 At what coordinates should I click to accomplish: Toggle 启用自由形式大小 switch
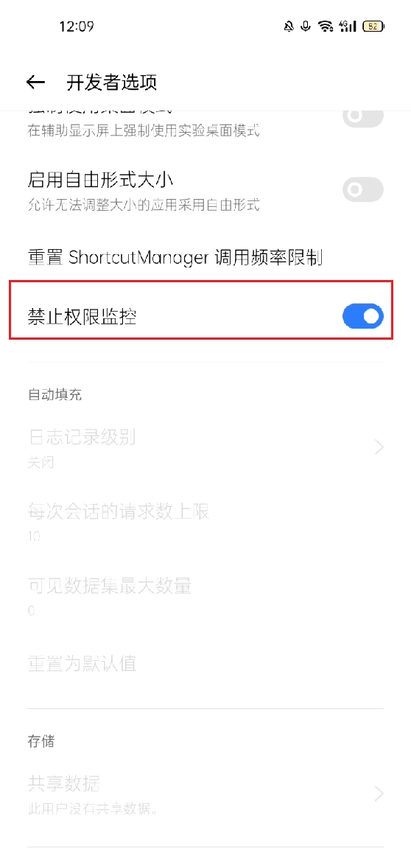pos(363,190)
